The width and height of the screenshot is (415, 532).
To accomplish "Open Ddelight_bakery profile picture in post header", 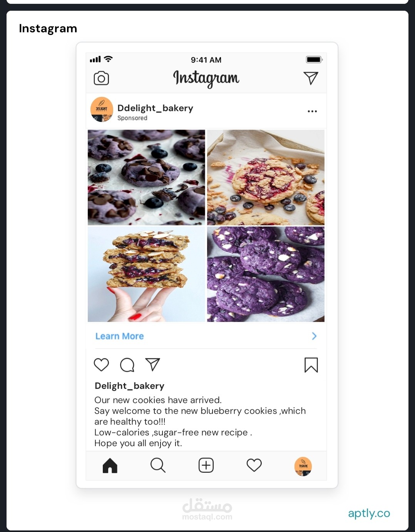I will pos(102,109).
